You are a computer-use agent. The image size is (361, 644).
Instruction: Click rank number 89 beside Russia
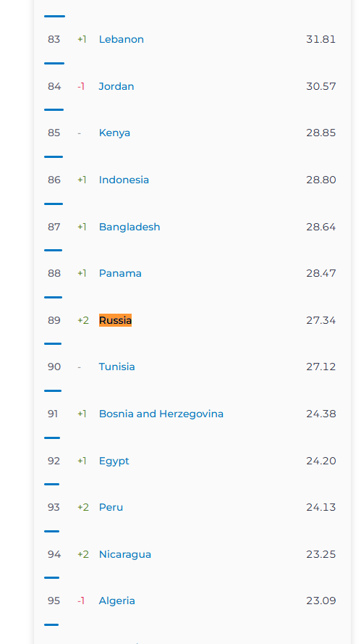[54, 320]
